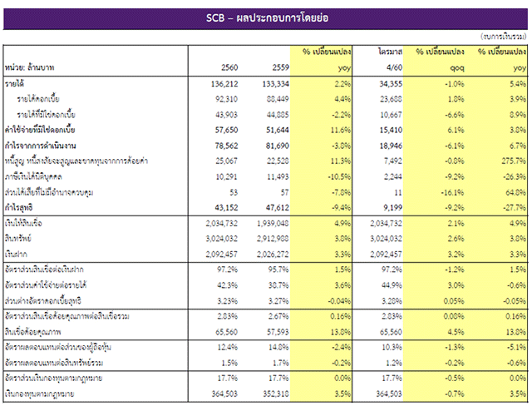Select the 47,612 net profit cell
532x406 pixels.
[x=275, y=206]
